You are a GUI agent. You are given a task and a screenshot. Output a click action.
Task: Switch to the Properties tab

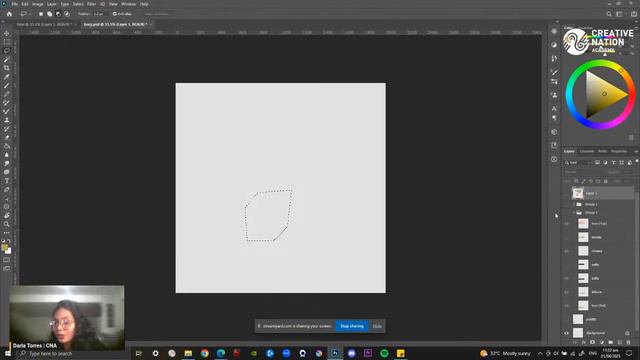point(619,151)
